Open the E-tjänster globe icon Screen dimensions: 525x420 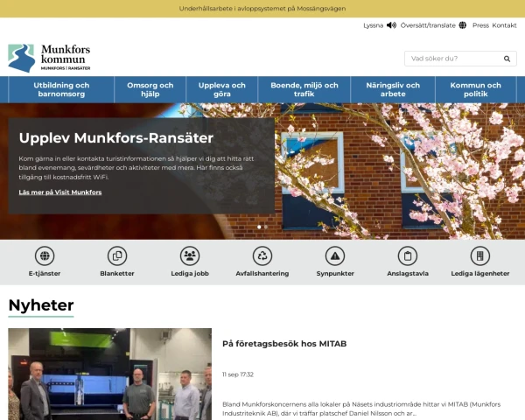45,255
